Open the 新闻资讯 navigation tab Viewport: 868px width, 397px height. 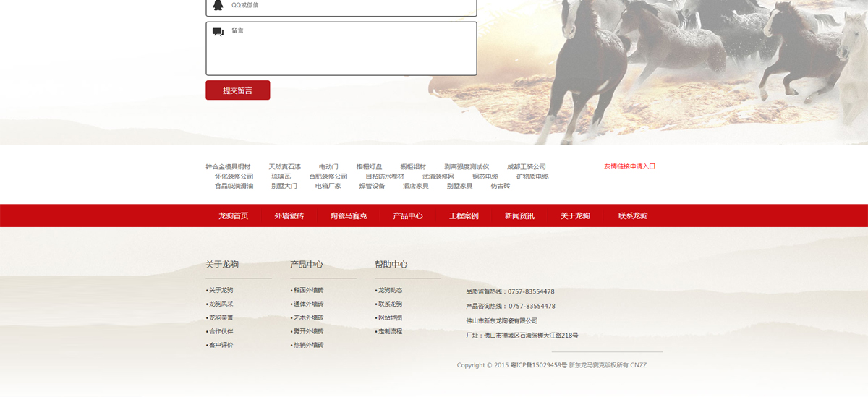point(519,215)
